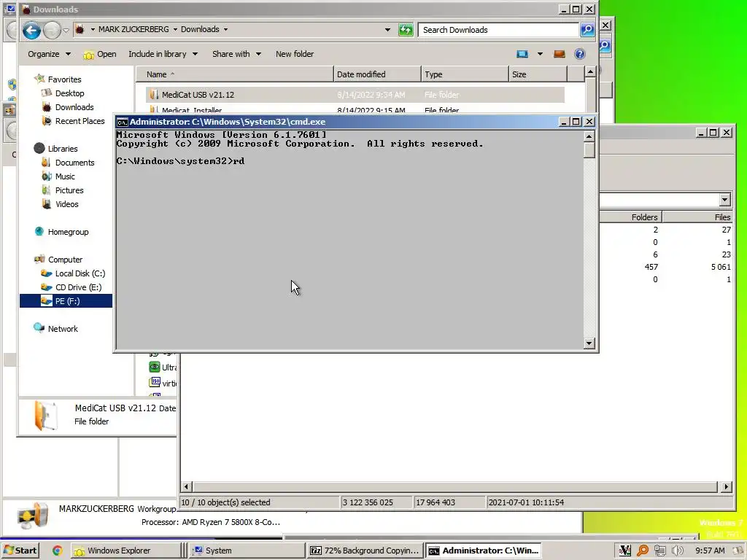747x560 pixels.
Task: Open the Share with menu
Action: 236,54
